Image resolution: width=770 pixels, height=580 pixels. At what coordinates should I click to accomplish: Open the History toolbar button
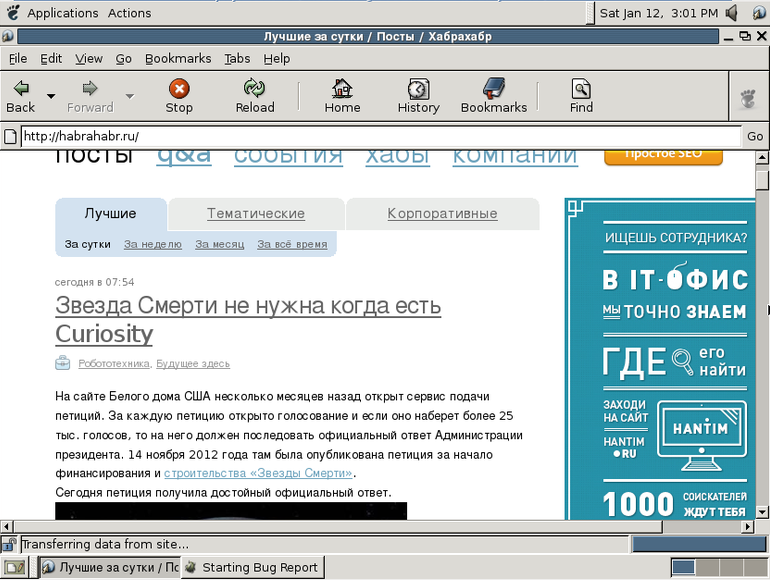418,96
